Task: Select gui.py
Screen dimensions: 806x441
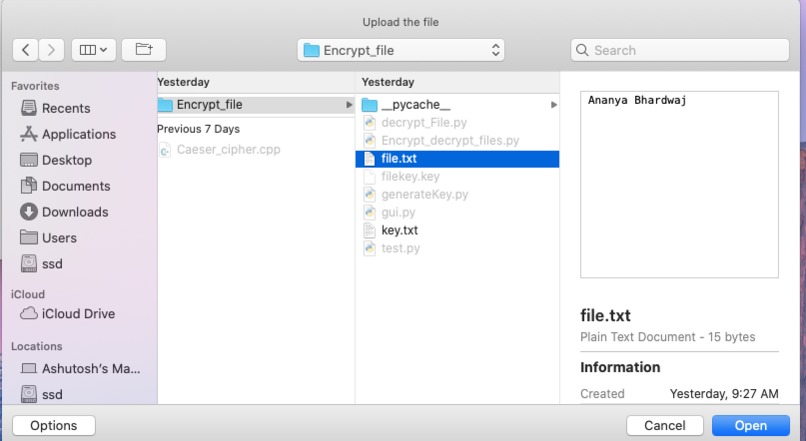Action: pyautogui.click(x=398, y=212)
